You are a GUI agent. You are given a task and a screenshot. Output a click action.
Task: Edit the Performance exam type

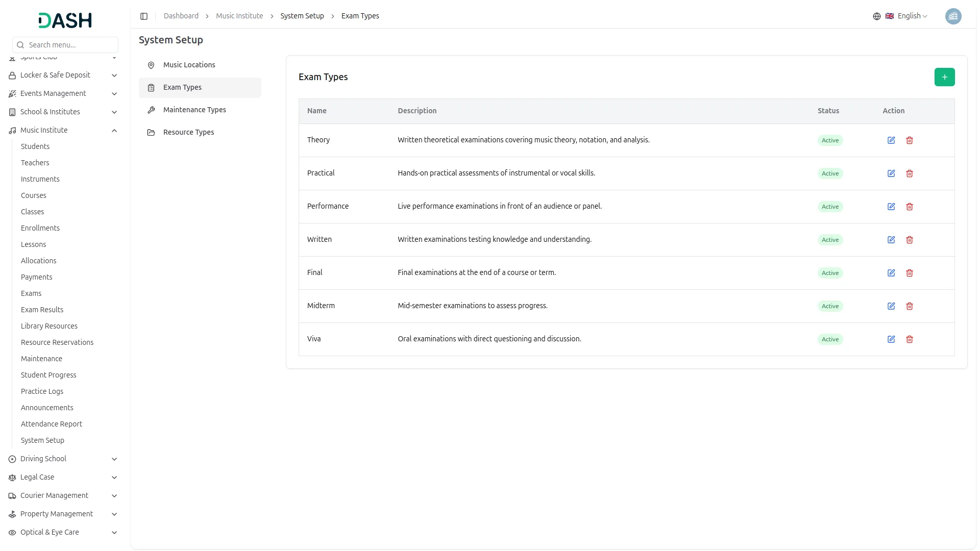tap(891, 207)
